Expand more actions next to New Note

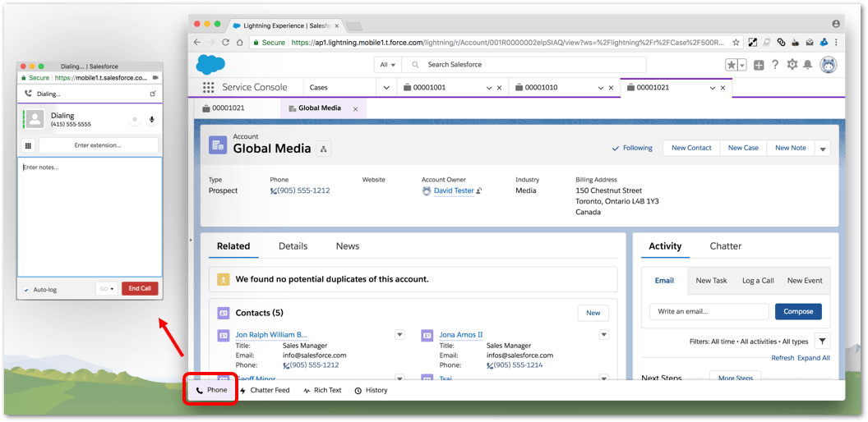tap(823, 148)
